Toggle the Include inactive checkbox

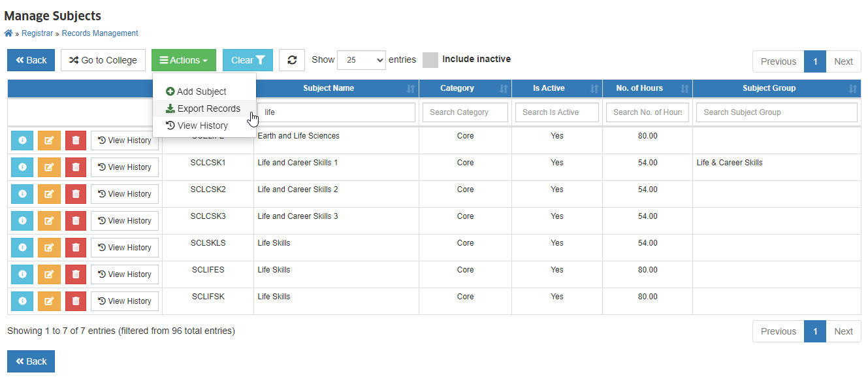pos(430,60)
